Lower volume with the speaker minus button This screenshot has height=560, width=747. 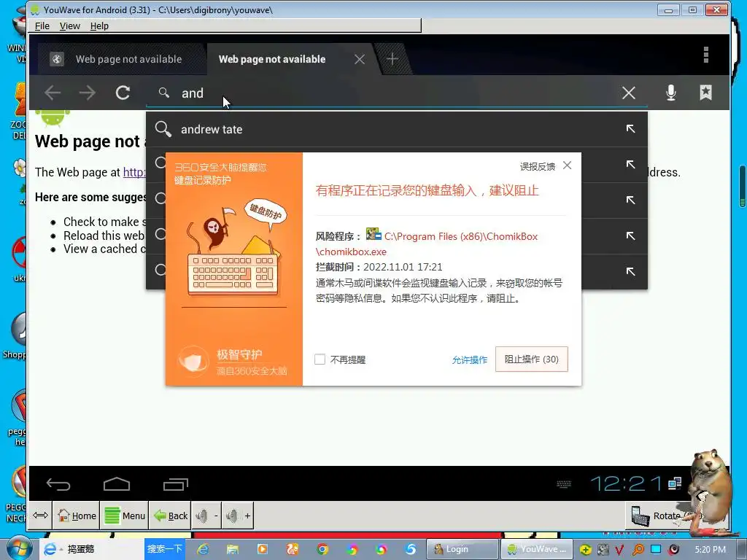click(x=206, y=516)
